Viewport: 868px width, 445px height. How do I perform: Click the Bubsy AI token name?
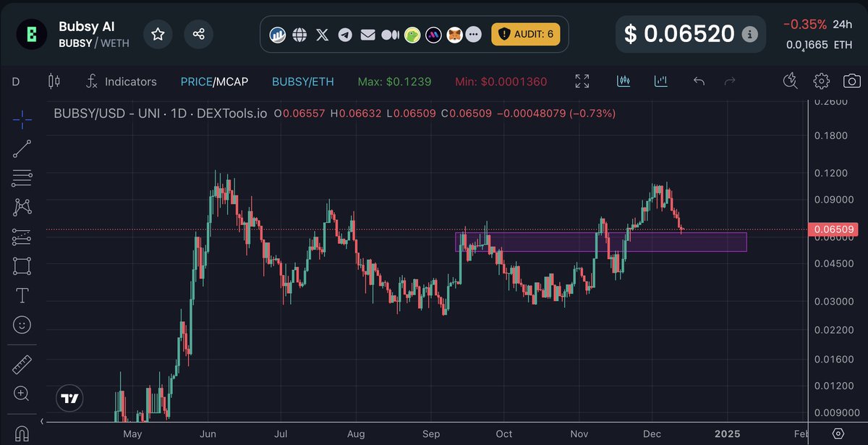coord(87,27)
